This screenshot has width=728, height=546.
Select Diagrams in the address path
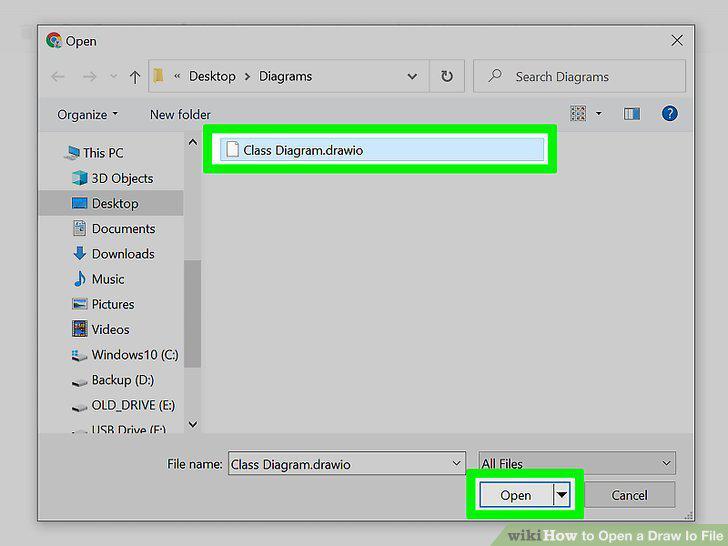285,76
